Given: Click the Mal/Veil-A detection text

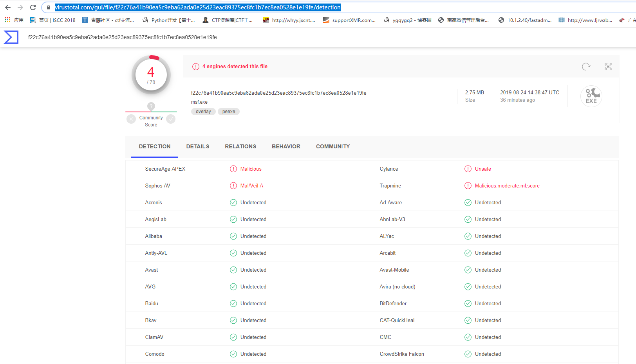Looking at the screenshot, I should pyautogui.click(x=252, y=186).
